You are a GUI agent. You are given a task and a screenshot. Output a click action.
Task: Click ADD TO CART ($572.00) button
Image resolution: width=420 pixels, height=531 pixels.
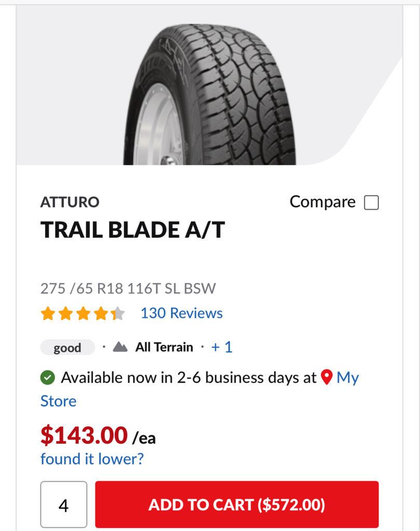point(237,504)
